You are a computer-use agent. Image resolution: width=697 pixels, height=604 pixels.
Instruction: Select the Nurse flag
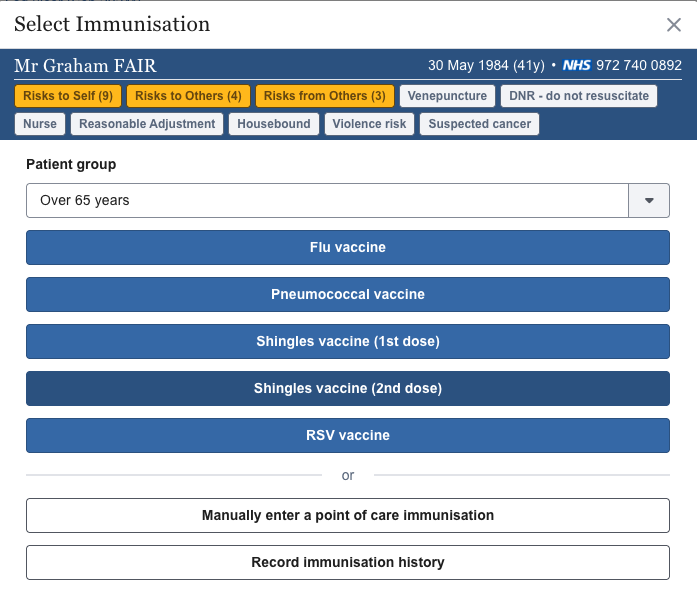pos(40,124)
